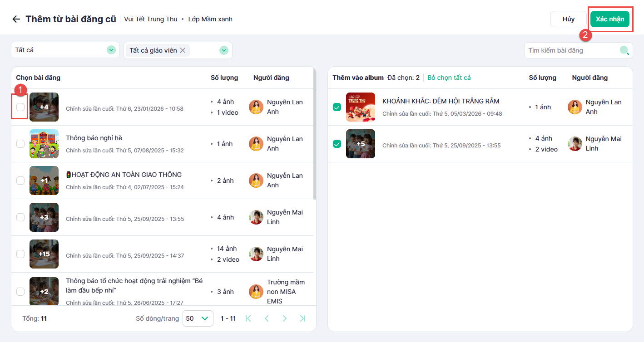Open the Thông báo nghỉ hè thumbnail

click(44, 144)
